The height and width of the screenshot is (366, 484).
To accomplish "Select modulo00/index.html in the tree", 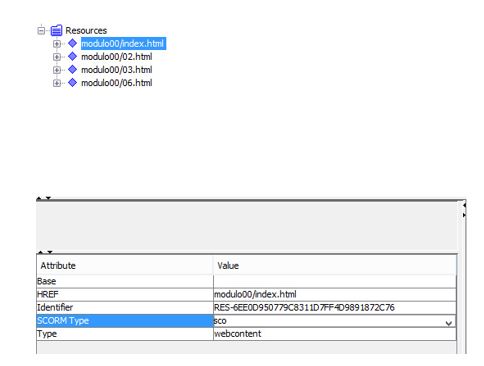I will [123, 44].
